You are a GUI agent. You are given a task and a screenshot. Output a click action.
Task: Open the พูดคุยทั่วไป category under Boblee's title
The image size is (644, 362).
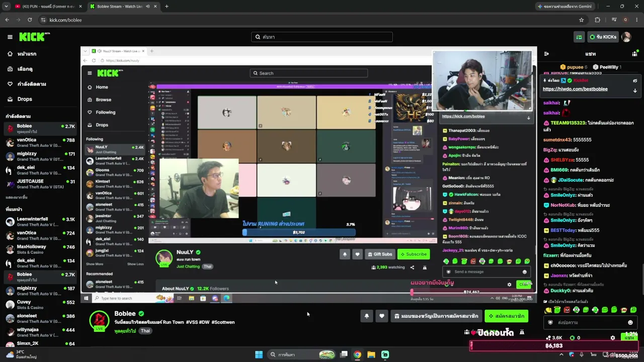point(125,331)
